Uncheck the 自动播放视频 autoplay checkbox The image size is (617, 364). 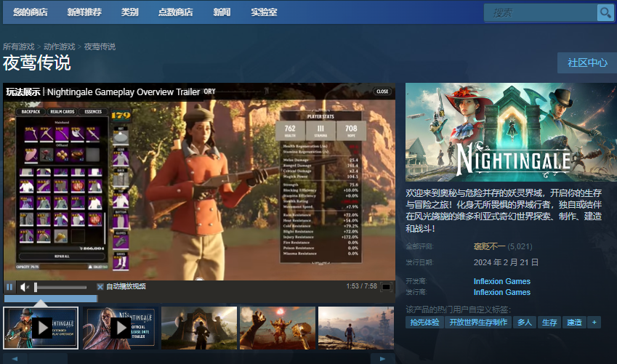click(100, 287)
